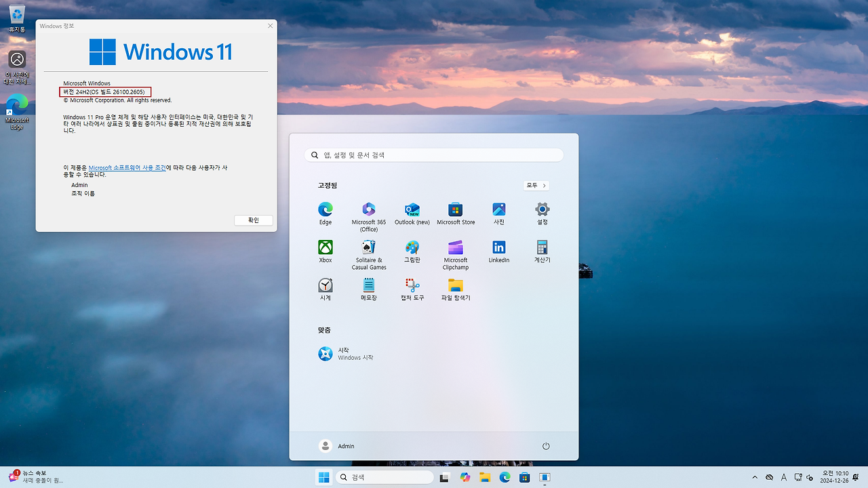The height and width of the screenshot is (488, 868).
Task: Open the Xbox app
Action: 325,248
